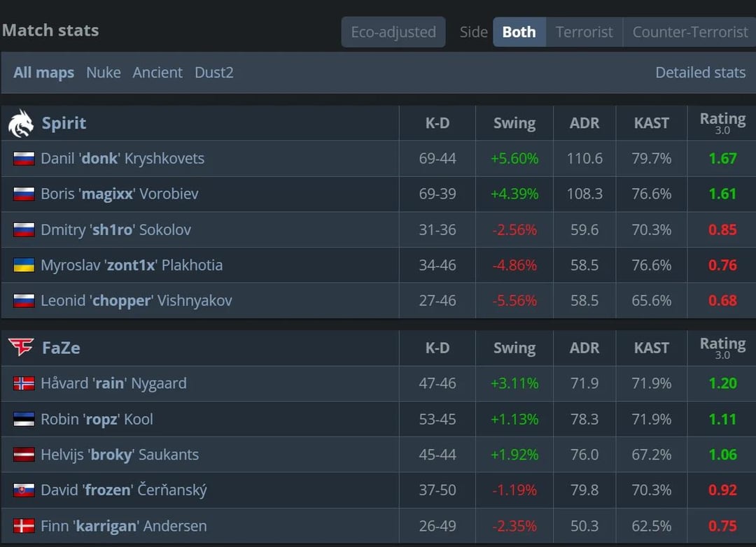Click the Slovak flag beside frozen
Screen dimensions: 756x547
[x=24, y=490]
